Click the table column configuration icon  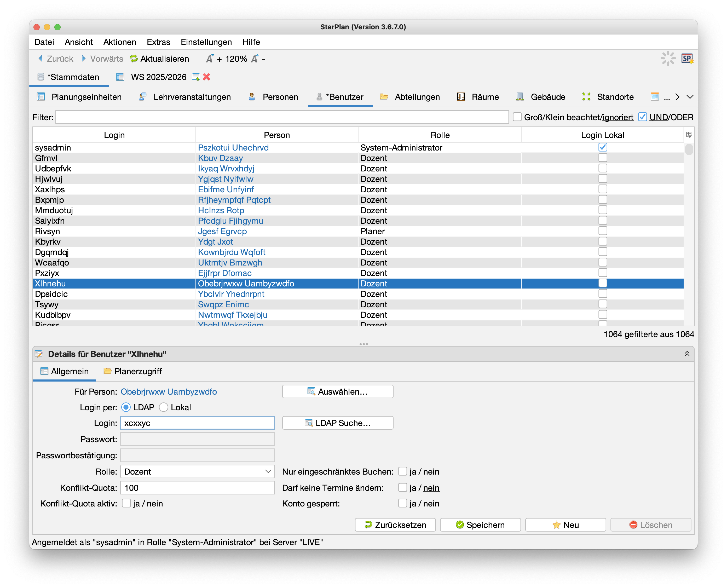[689, 135]
